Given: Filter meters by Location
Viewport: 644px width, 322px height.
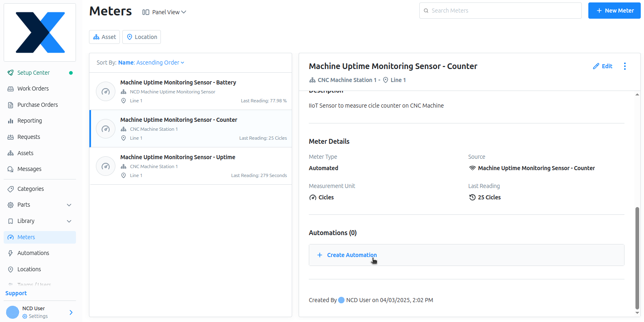Looking at the screenshot, I should (x=141, y=37).
